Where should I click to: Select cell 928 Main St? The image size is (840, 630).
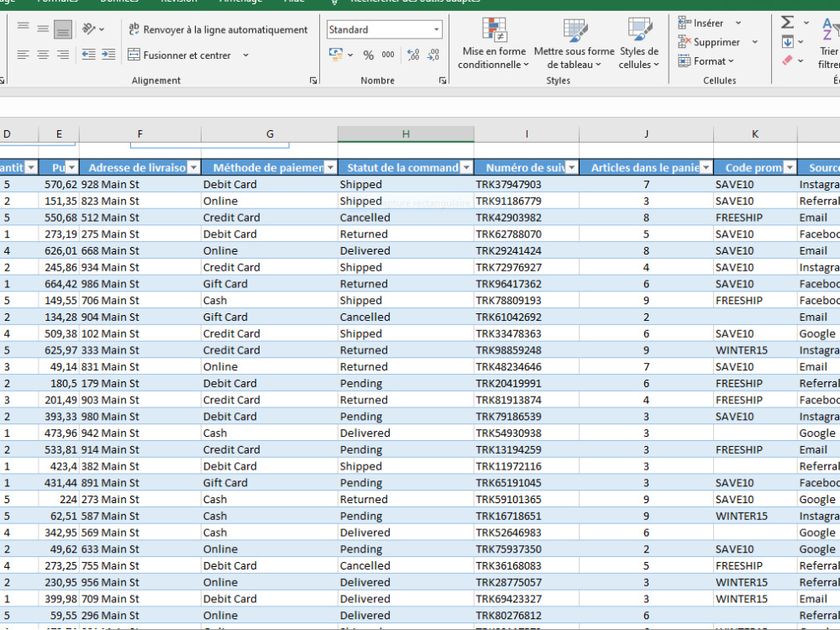click(x=140, y=184)
